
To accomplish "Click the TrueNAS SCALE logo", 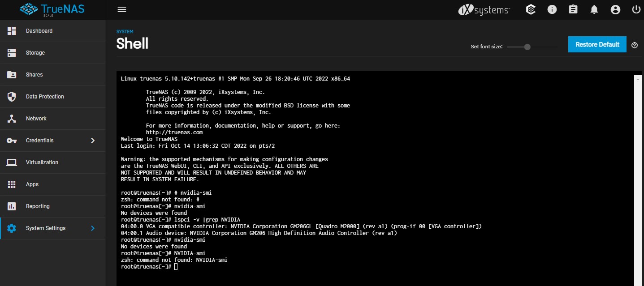I will 52,9.
